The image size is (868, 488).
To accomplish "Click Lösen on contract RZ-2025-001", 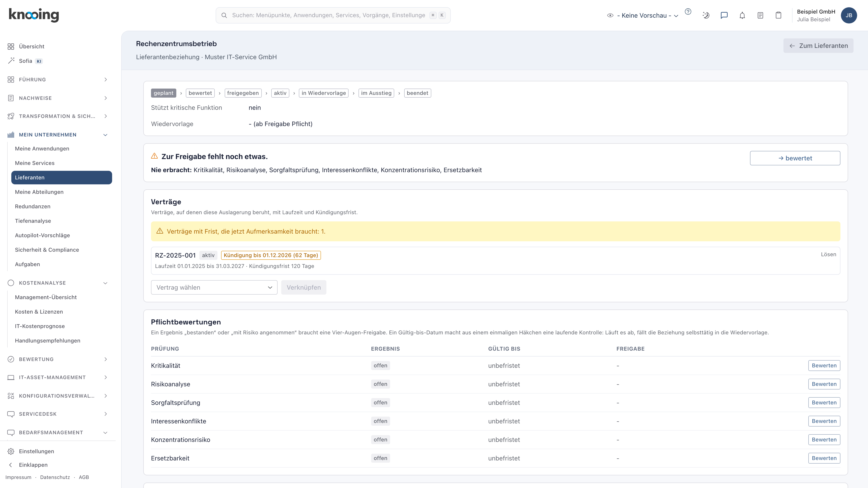I will coord(828,255).
